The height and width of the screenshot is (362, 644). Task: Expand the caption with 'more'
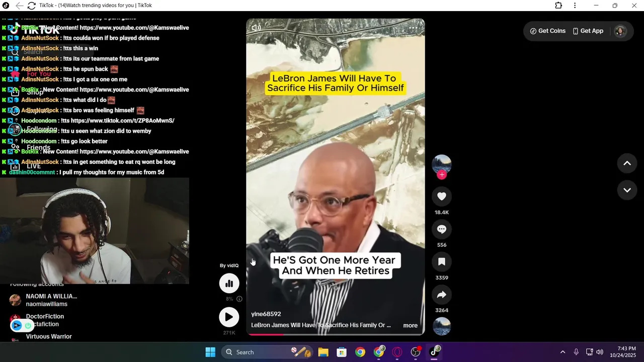point(410,325)
